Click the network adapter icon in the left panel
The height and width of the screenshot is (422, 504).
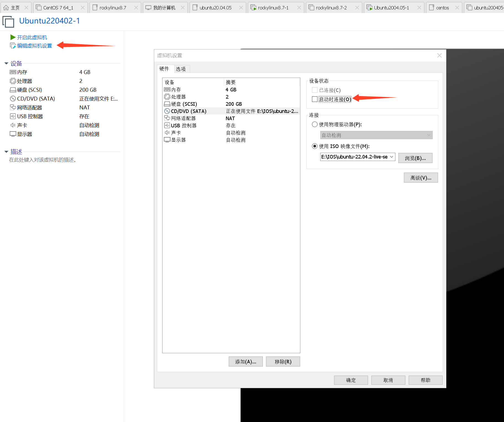pyautogui.click(x=13, y=107)
